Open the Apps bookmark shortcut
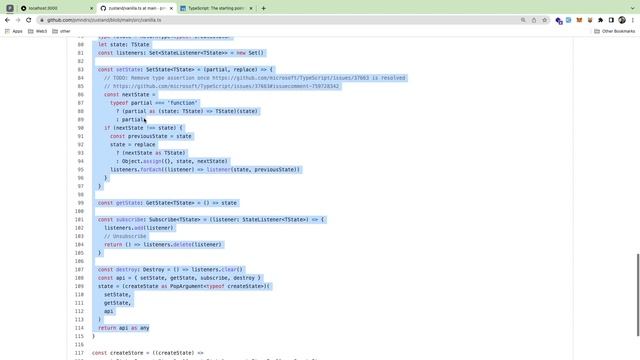Screen dimensions: 640x360 13,31
